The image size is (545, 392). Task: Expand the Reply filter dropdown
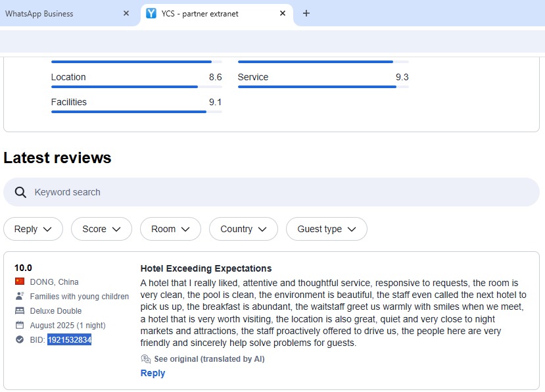click(33, 229)
